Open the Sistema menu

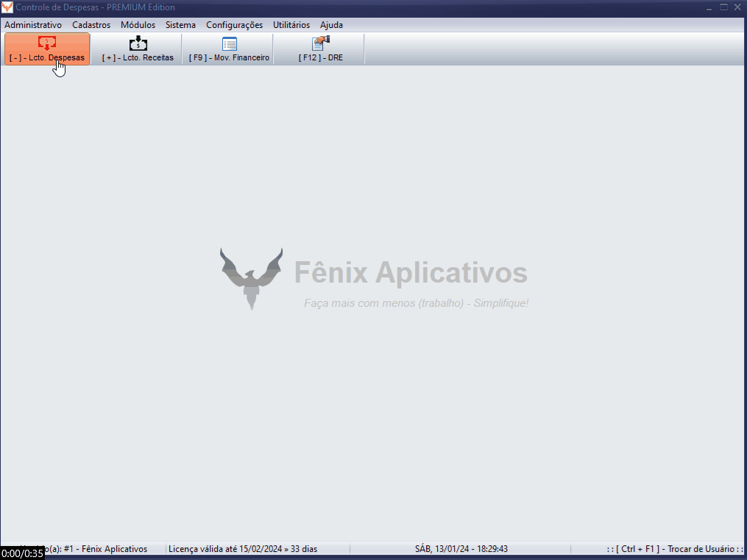(x=180, y=25)
